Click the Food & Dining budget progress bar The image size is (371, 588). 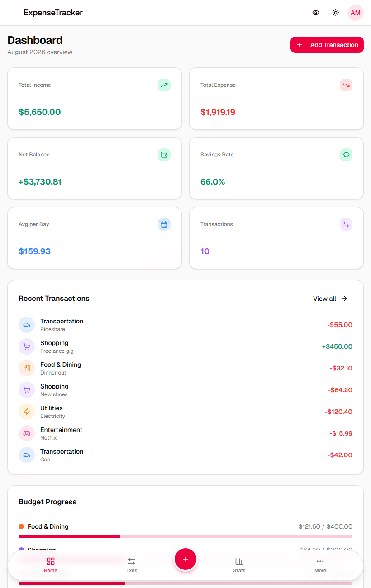[x=185, y=536]
